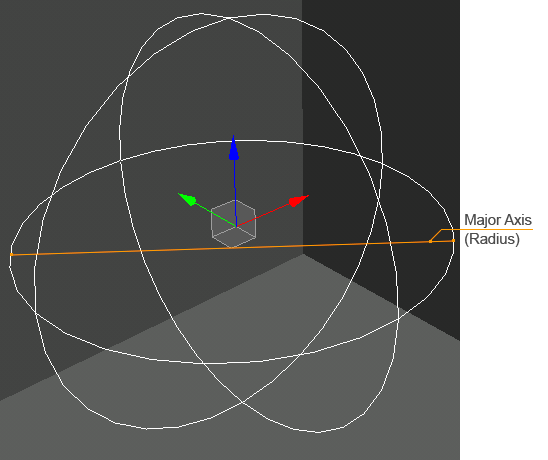Viewport: 548px width, 460px height.
Task: Click the red X-axis line shaft
Action: point(264,216)
